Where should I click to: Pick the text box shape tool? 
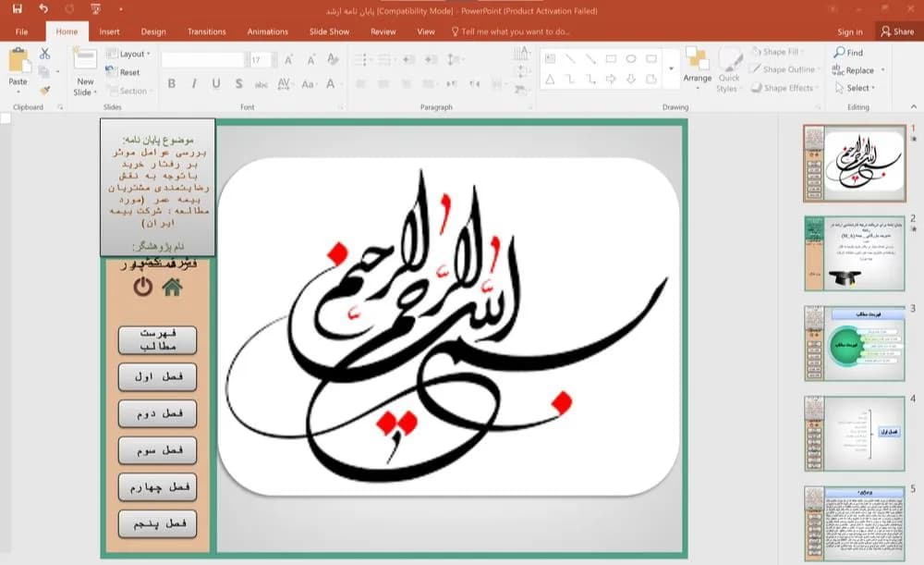(550, 59)
